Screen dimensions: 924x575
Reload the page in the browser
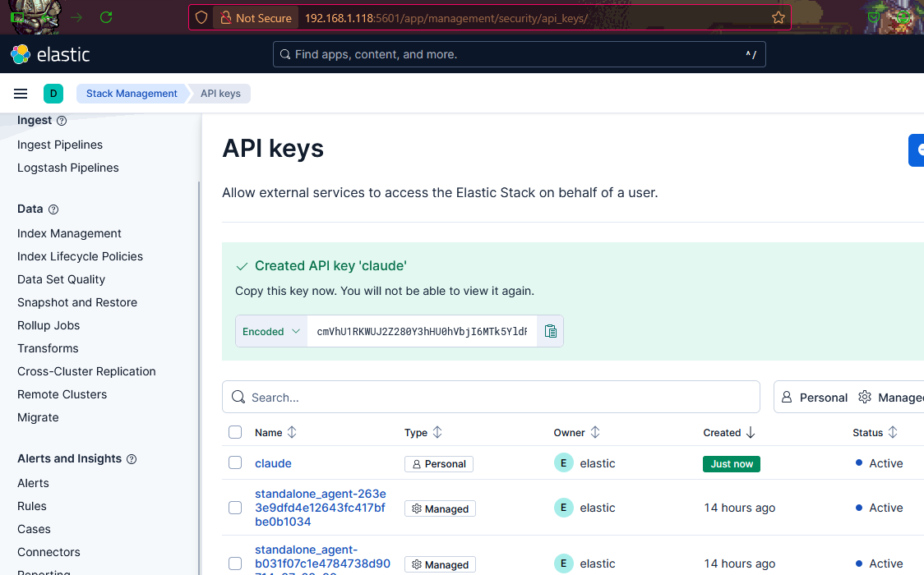[x=106, y=17]
